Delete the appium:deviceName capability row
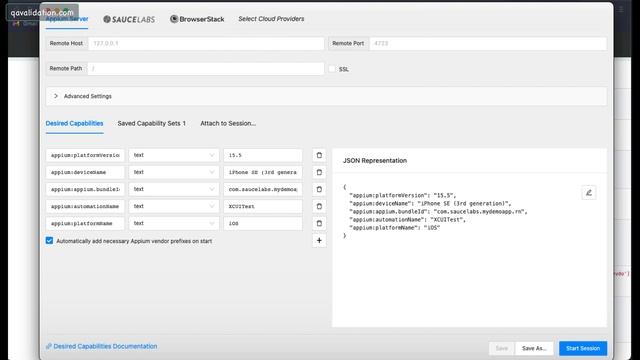640x360 pixels. pyautogui.click(x=319, y=172)
